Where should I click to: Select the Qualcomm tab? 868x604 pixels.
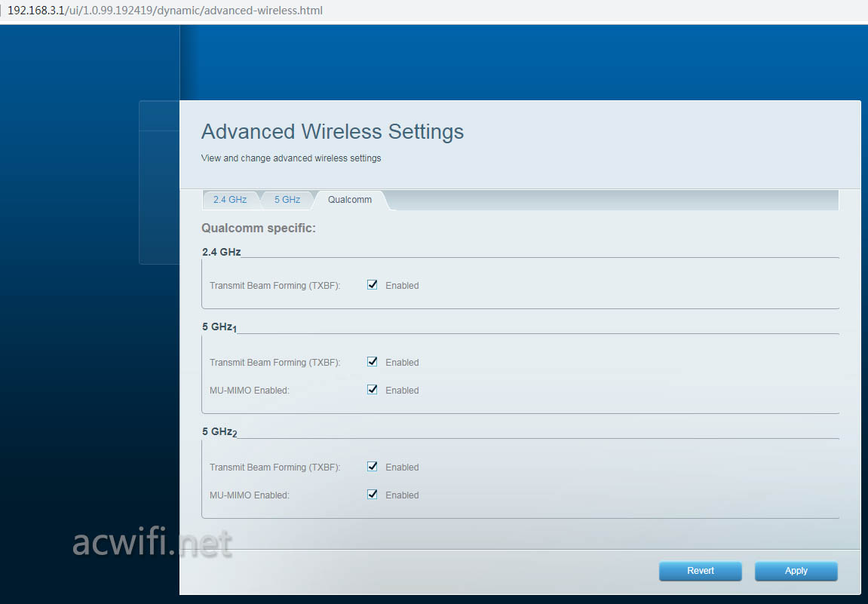pyautogui.click(x=350, y=200)
